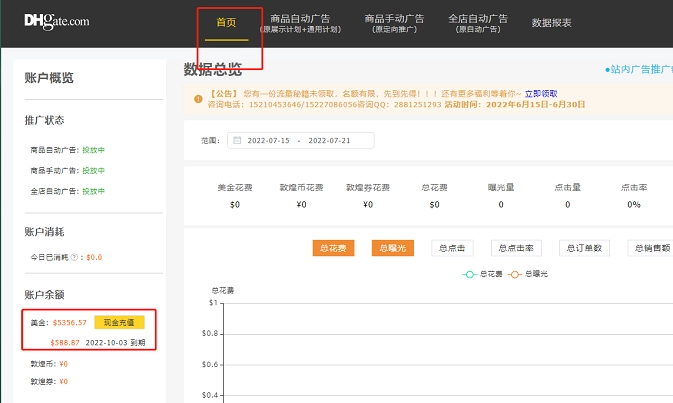
Task: Open the date range picker
Action: point(300,141)
